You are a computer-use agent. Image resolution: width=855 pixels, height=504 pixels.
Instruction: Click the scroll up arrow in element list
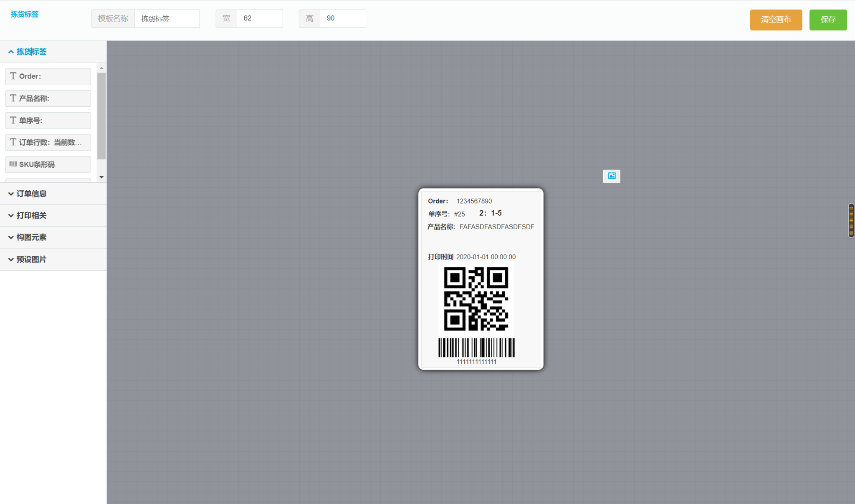(101, 68)
